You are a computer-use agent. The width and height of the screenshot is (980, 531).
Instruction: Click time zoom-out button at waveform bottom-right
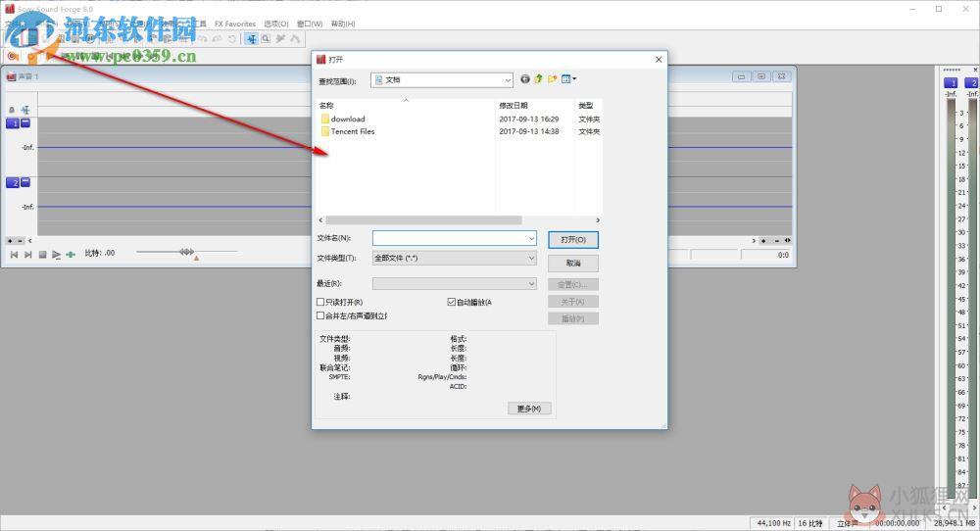(777, 240)
